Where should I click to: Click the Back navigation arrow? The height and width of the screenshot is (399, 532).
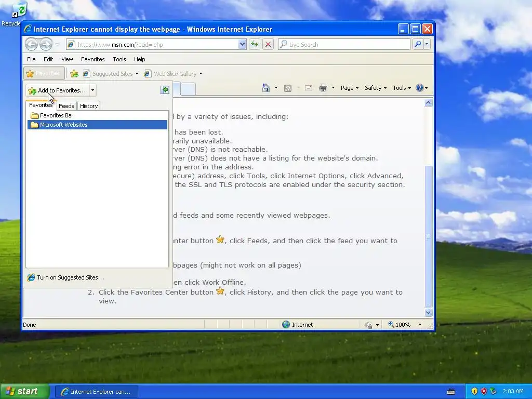coord(31,44)
